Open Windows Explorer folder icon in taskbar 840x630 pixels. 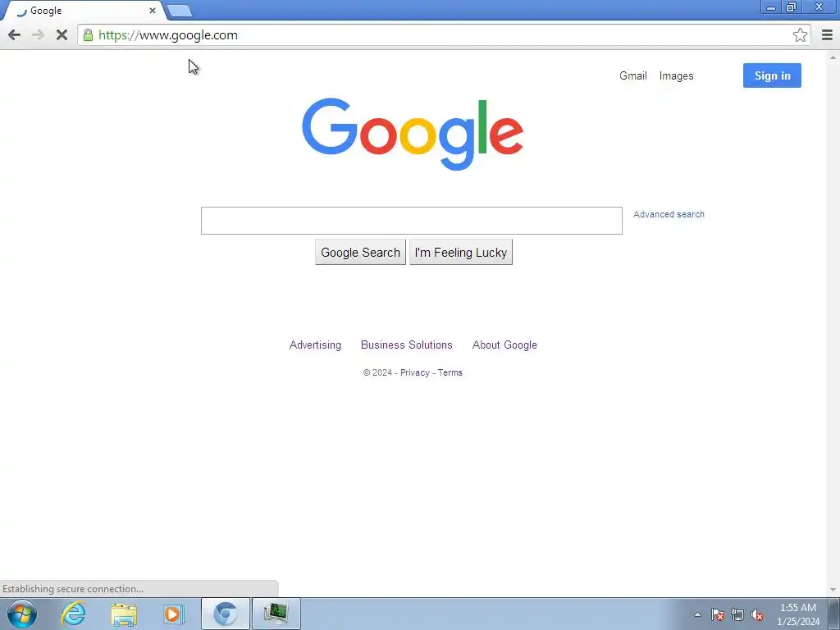coord(124,614)
